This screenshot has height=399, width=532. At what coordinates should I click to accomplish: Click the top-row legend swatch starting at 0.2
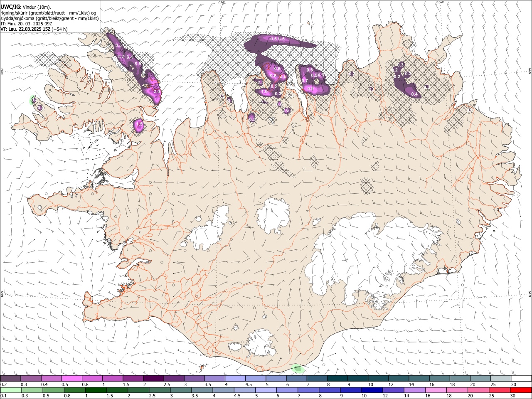coord(11,379)
